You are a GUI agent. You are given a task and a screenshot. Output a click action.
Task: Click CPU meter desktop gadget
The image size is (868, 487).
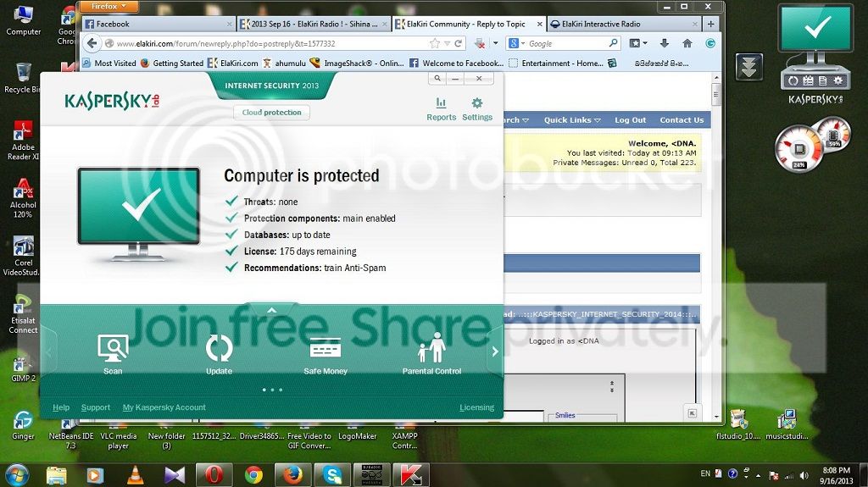click(813, 144)
